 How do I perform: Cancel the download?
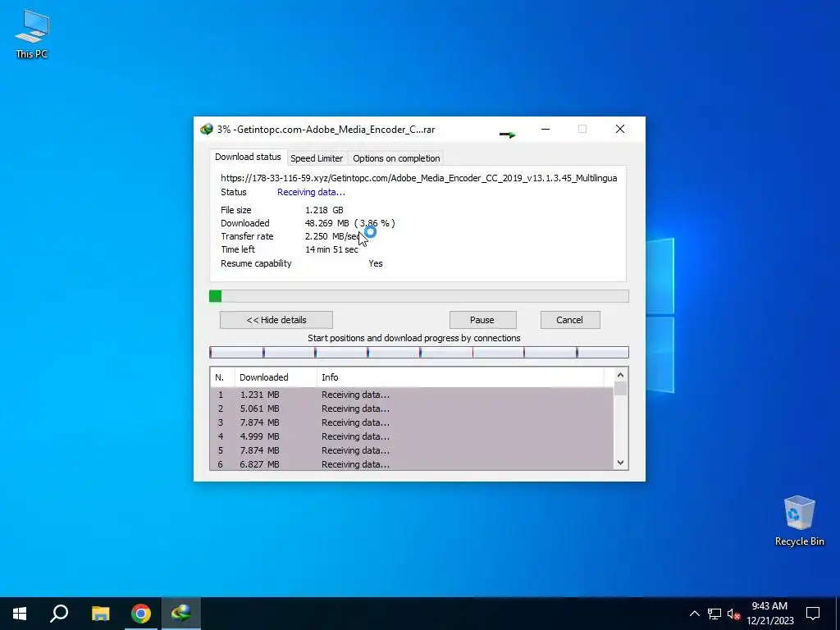[570, 320]
